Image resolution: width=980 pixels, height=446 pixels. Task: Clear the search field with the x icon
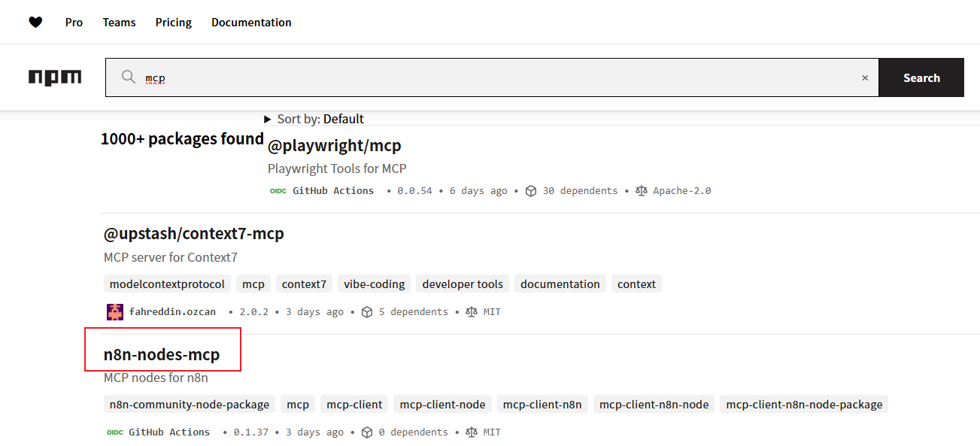[x=865, y=77]
